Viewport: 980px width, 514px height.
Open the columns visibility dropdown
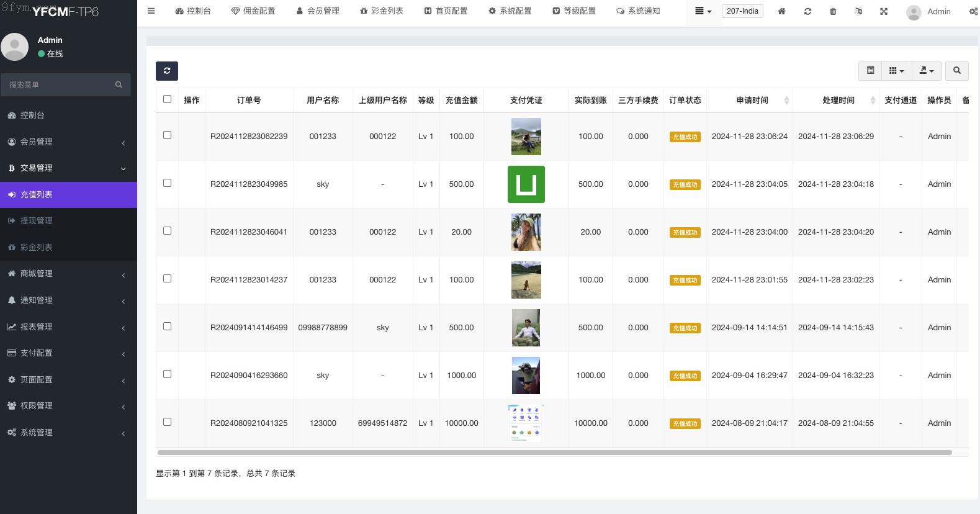[896, 71]
